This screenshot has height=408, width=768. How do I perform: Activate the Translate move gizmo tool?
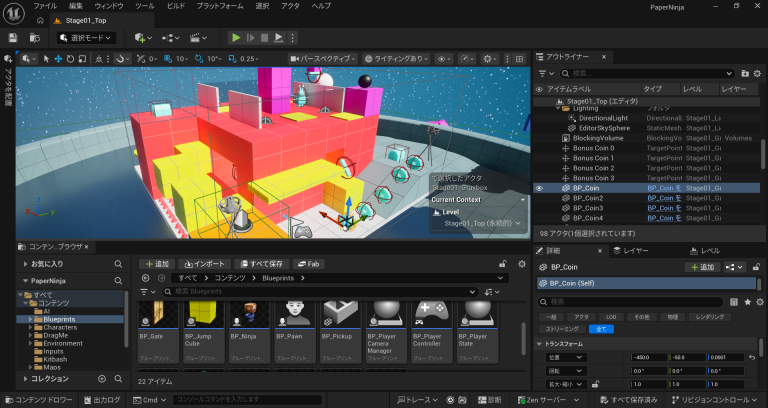point(58,59)
